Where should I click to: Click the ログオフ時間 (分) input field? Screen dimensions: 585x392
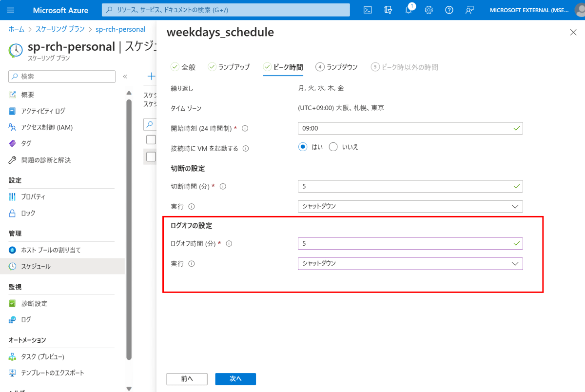click(x=410, y=243)
